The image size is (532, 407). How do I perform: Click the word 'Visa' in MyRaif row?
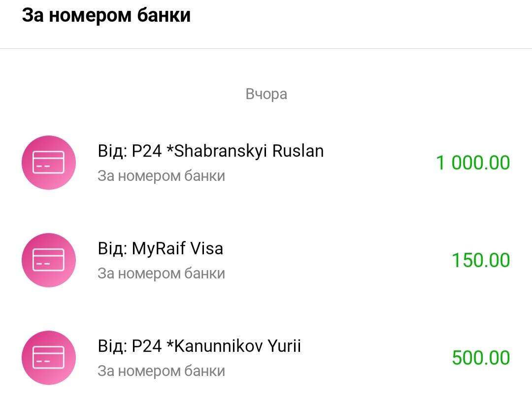206,248
